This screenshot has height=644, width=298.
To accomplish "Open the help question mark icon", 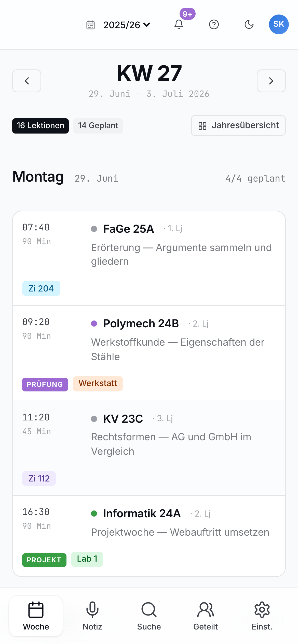I will click(214, 24).
